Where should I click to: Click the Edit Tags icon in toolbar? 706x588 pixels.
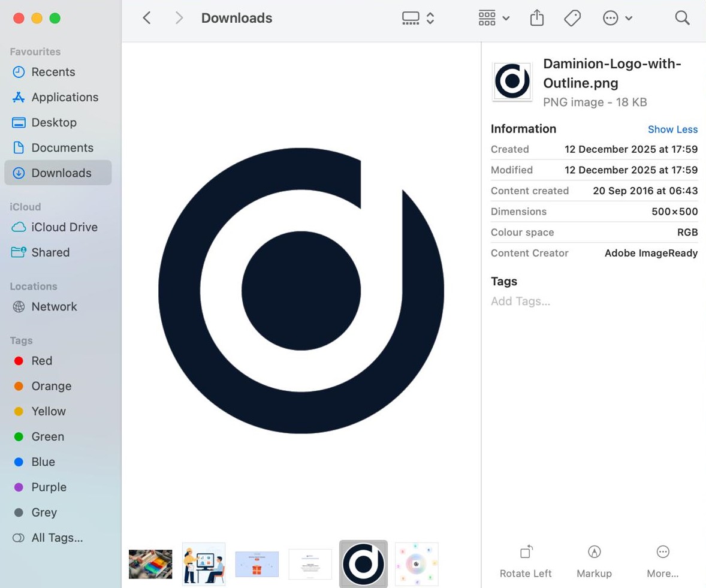tap(572, 19)
